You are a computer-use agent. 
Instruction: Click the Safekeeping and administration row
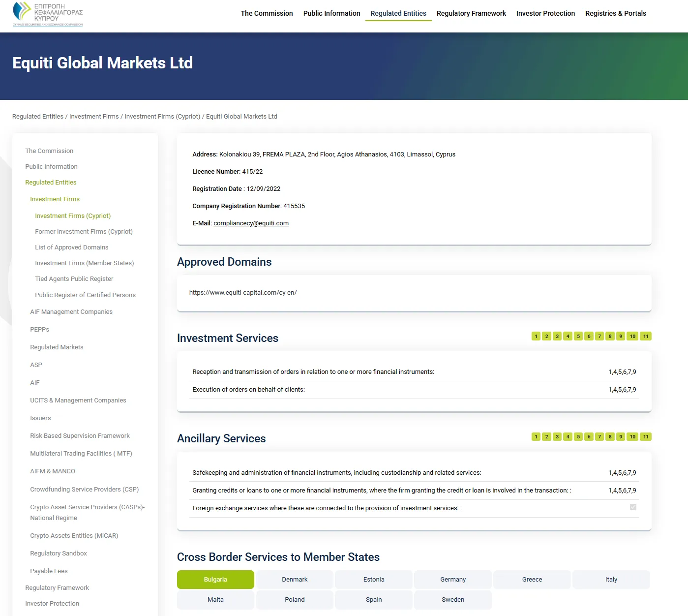pos(414,473)
